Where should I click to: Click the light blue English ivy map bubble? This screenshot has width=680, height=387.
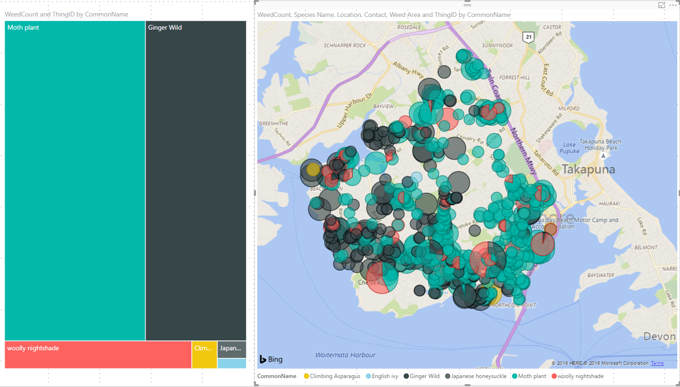coord(416,177)
